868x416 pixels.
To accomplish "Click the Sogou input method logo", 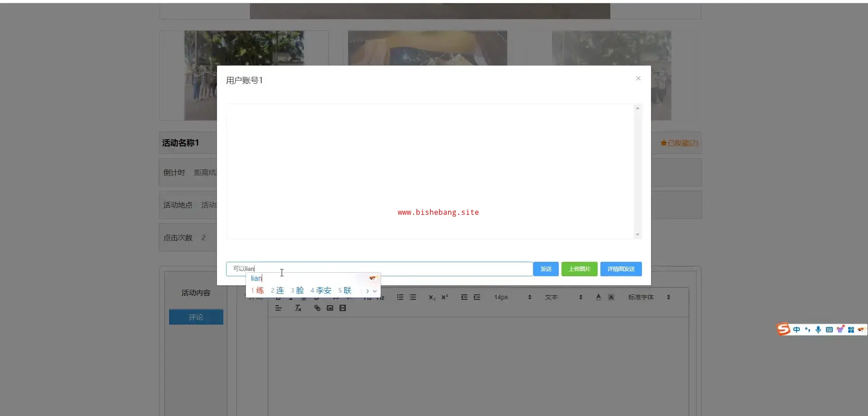I will tap(783, 329).
